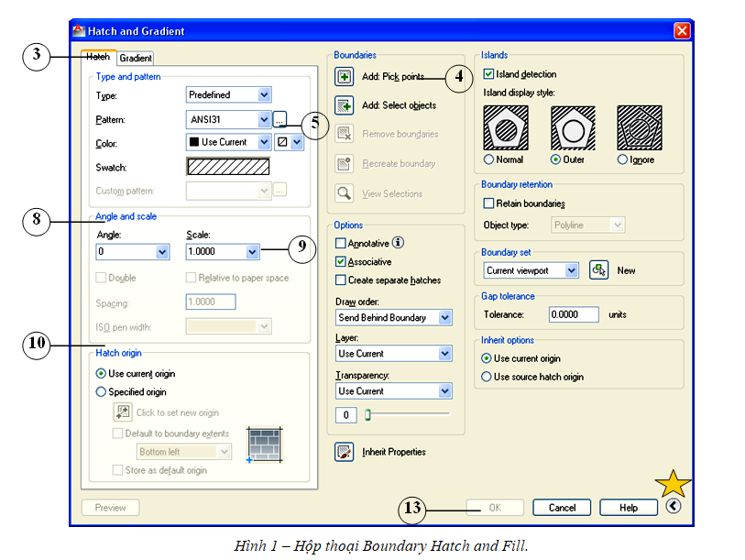Screen dimensions: 745x560
Task: Click the set new origin icon
Action: 123,412
